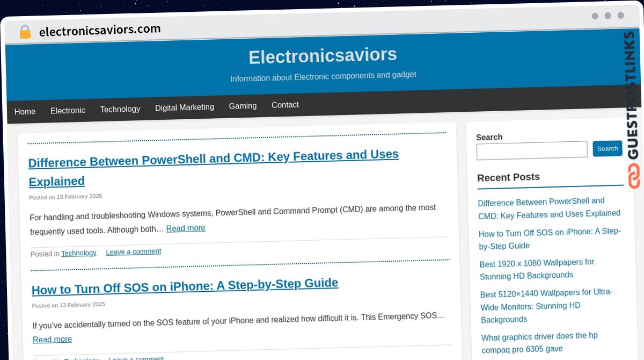Click Leave a comment on the PowerShell post

click(134, 251)
